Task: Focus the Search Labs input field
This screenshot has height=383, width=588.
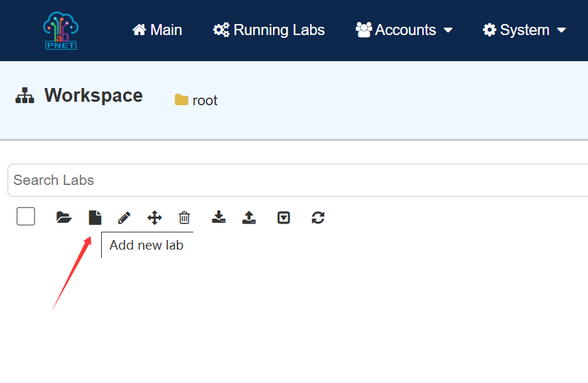Action: click(x=296, y=180)
